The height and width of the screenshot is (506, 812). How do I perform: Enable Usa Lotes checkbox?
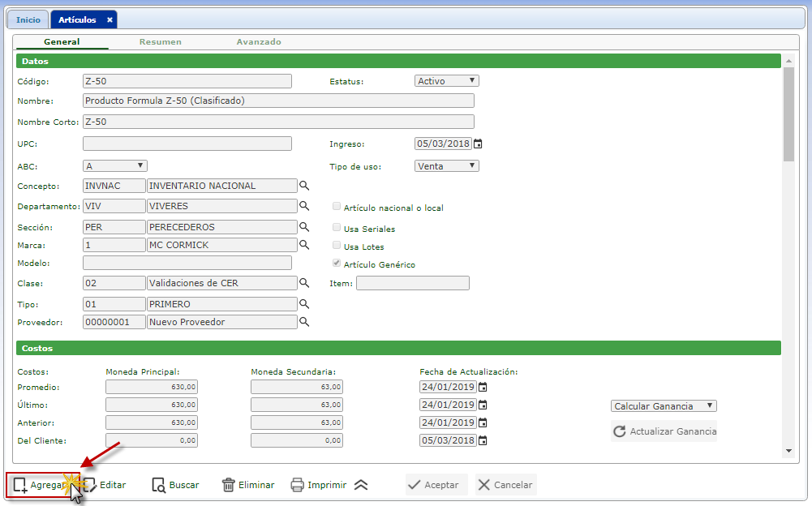point(337,246)
